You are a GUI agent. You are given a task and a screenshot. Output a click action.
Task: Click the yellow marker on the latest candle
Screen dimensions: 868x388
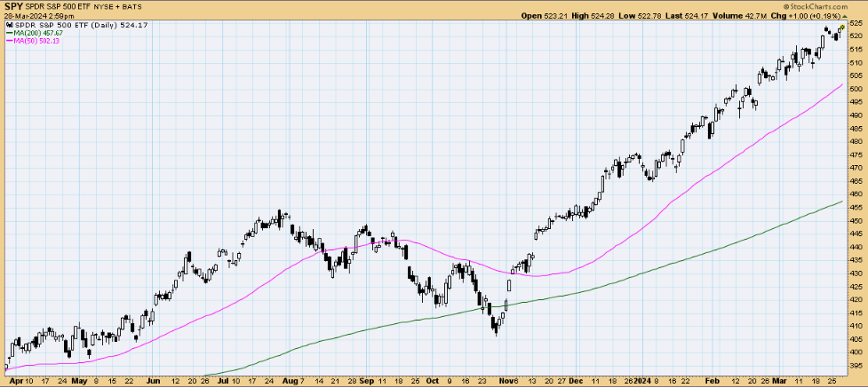pyautogui.click(x=843, y=27)
